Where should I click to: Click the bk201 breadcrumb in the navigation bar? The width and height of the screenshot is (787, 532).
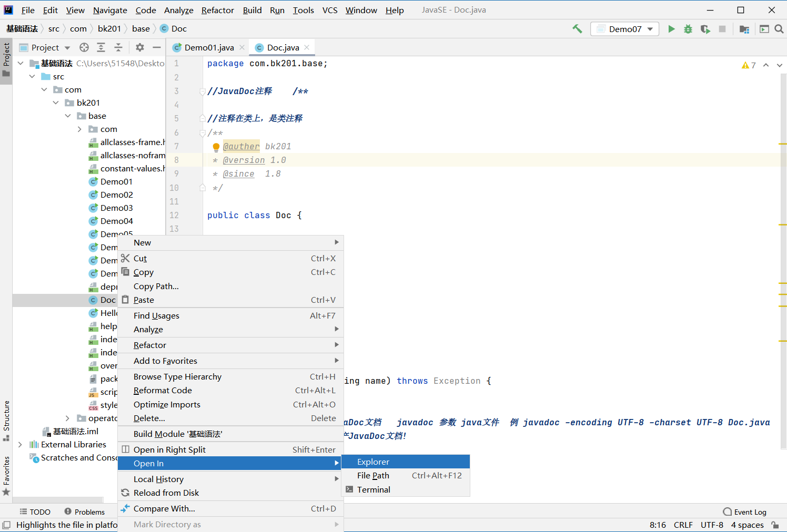point(109,29)
